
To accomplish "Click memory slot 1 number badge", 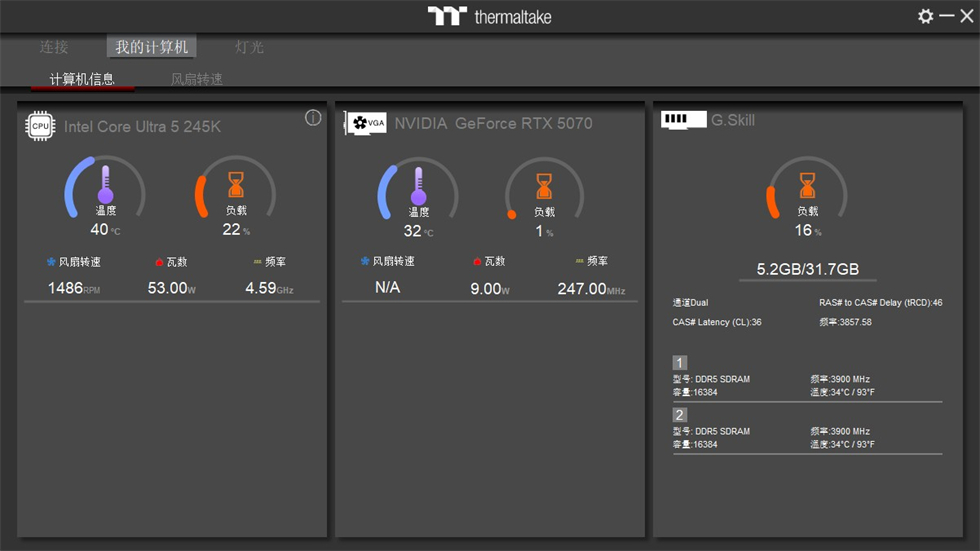I will coord(680,362).
